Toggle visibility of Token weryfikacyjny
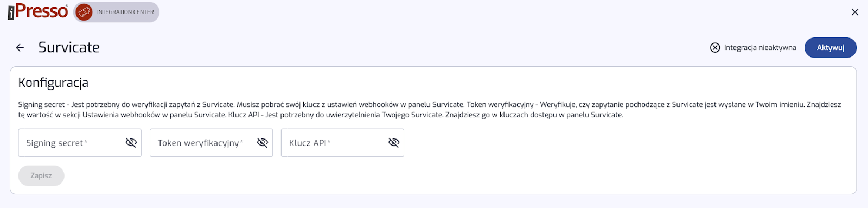Screen dimensions: 868x208 pyautogui.click(x=263, y=143)
